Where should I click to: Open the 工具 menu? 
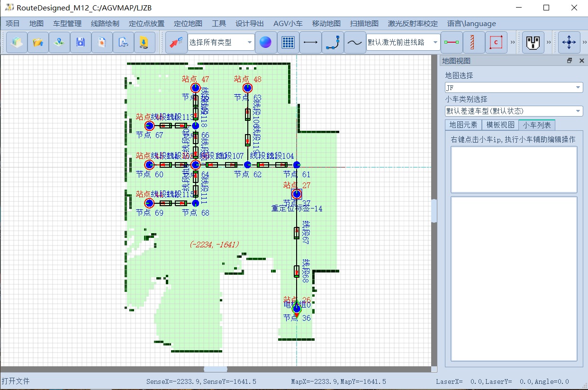(219, 23)
